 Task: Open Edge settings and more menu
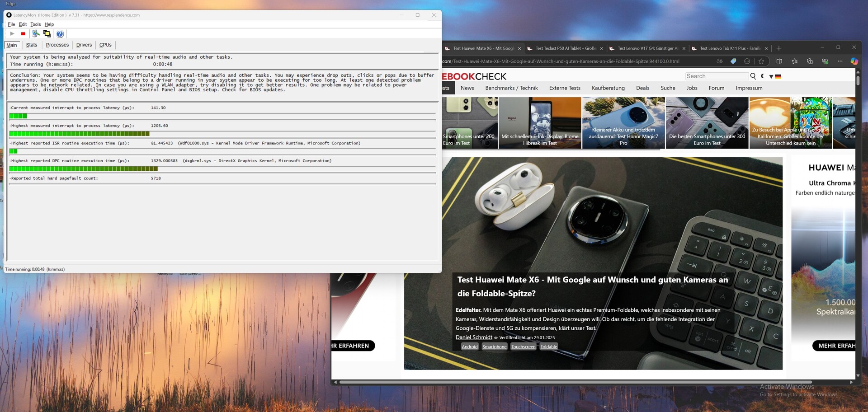tap(840, 61)
